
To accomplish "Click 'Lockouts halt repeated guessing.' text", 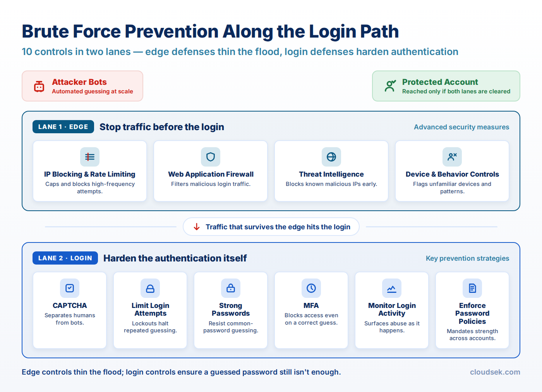I will click(150, 327).
